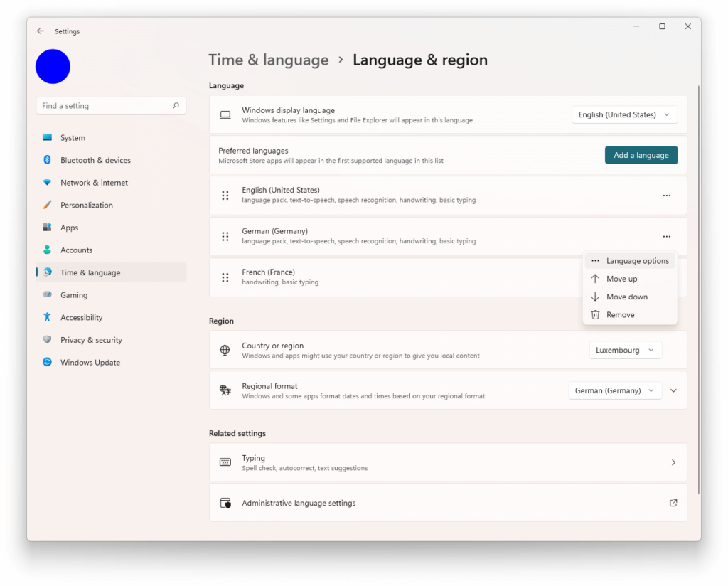Click drag handle for German (Germany)
The height and width of the screenshot is (586, 728).
(225, 236)
